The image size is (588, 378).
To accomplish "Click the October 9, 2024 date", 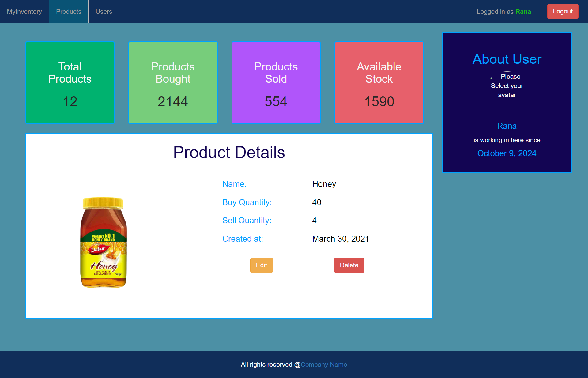I will (x=507, y=153).
